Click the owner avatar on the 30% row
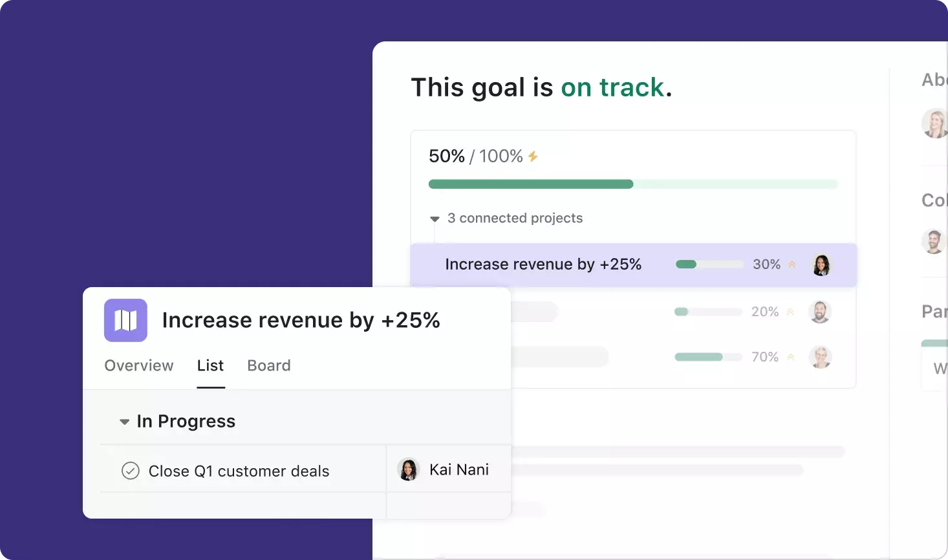This screenshot has width=948, height=560. click(x=821, y=264)
